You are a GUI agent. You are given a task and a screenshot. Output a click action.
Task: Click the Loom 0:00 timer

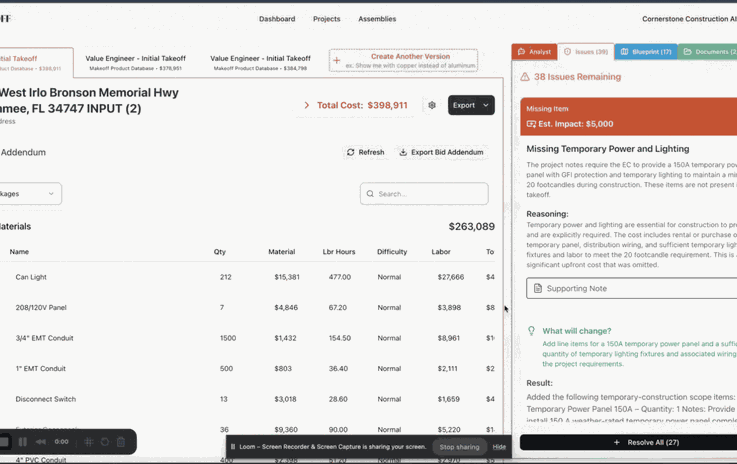click(x=62, y=442)
